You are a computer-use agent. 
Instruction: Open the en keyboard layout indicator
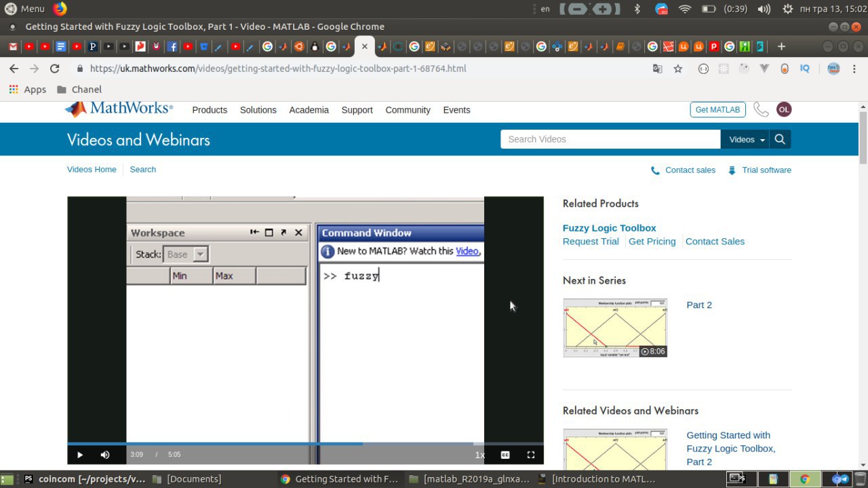[545, 9]
